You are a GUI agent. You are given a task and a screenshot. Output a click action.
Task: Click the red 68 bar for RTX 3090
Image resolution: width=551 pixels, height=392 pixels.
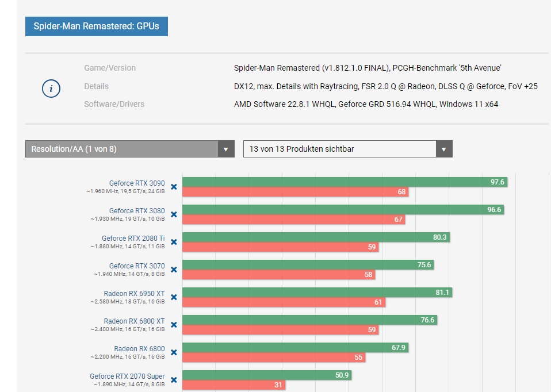click(295, 192)
